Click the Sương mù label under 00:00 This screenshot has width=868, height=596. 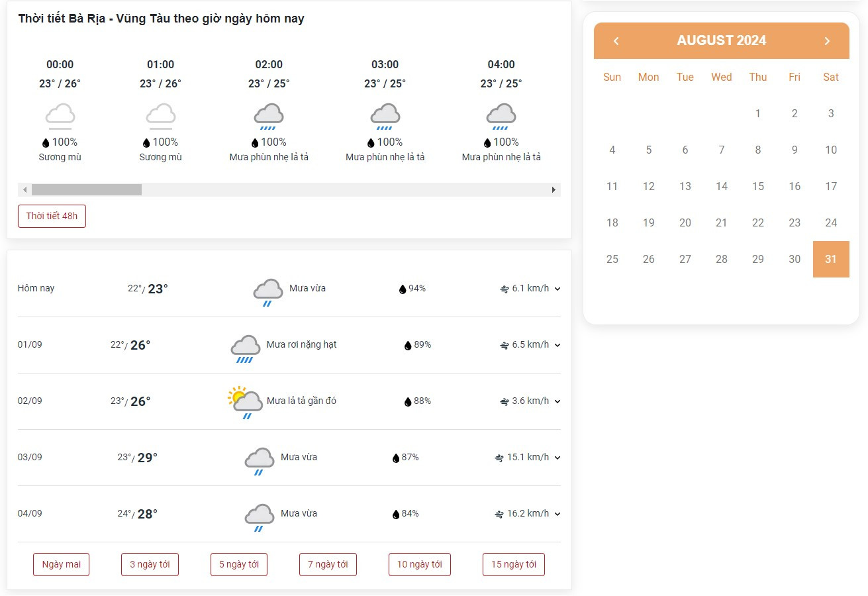(x=60, y=157)
